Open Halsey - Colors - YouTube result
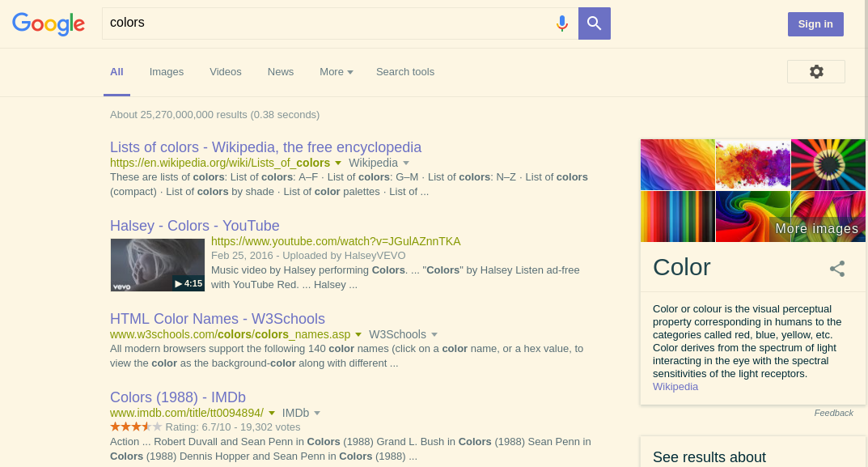Image resolution: width=868 pixels, height=467 pixels. coord(195,226)
